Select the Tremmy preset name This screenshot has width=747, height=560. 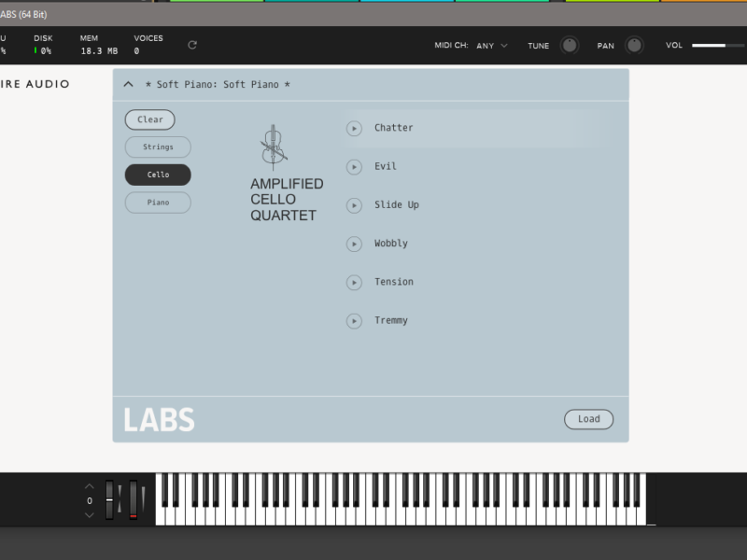point(391,320)
